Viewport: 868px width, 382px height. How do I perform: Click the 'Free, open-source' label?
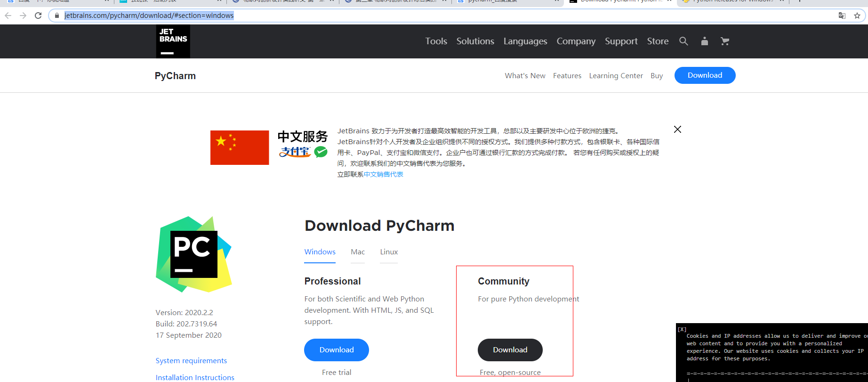[510, 372]
